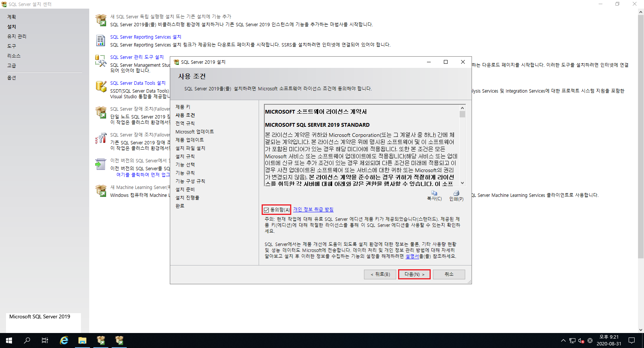Select 고급 in the sidebar

click(12, 66)
